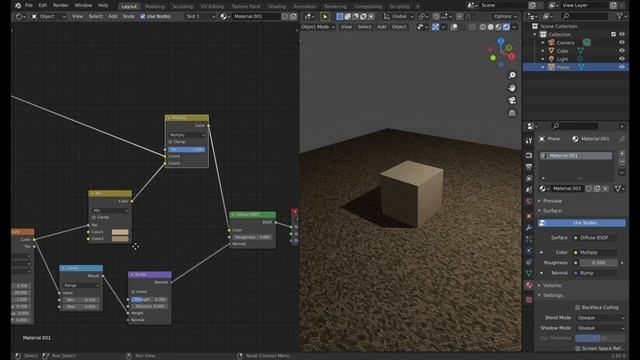Switch to wireframe viewport shading
Viewport: 640px width, 360px height.
pyautogui.click(x=483, y=27)
